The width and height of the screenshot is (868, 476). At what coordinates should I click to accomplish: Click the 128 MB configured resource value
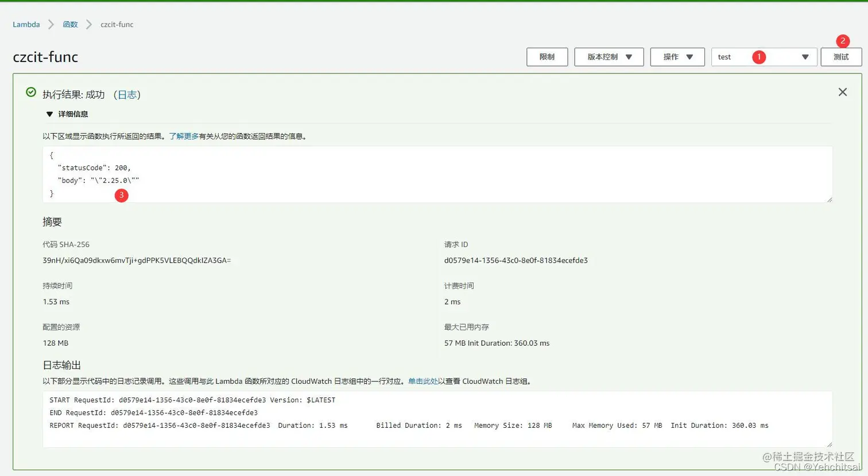(56, 343)
